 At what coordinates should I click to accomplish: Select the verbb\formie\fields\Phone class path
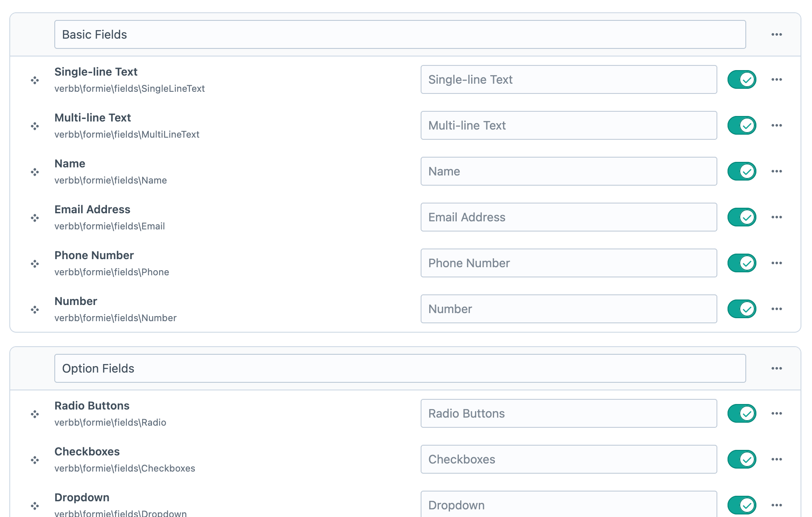[x=112, y=272]
